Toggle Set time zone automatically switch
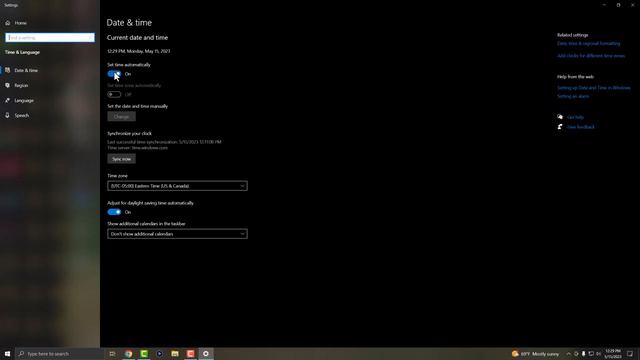The width and height of the screenshot is (640, 360). coord(114,94)
